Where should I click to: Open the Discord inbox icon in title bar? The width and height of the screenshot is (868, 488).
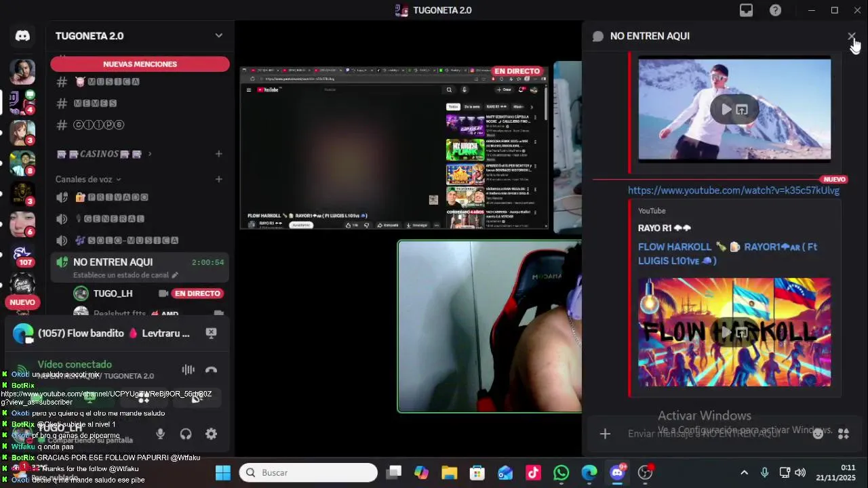coord(747,10)
